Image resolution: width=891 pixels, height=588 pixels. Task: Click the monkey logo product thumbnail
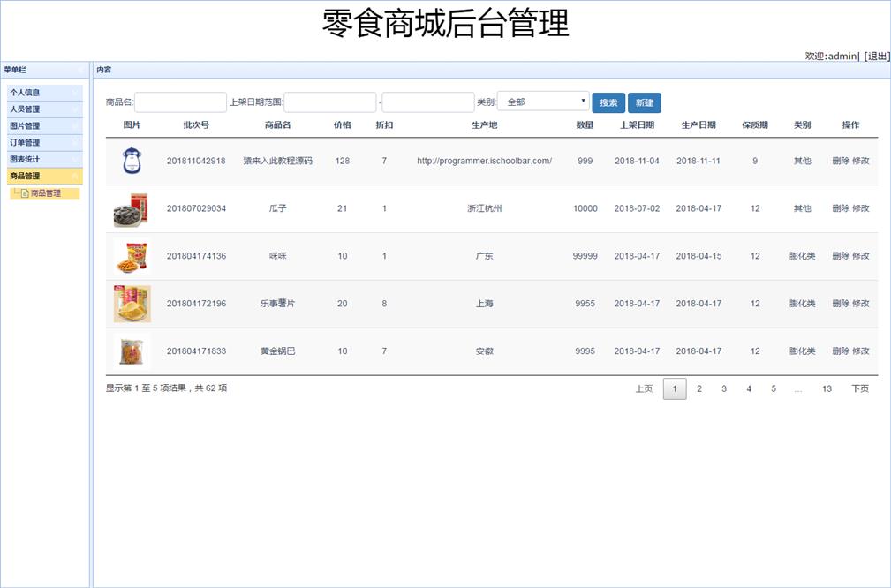132,161
